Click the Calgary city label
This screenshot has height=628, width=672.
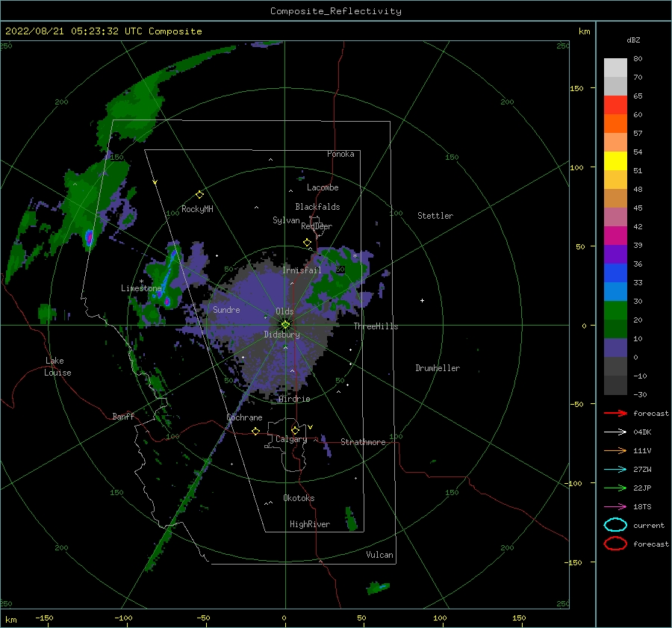point(291,439)
